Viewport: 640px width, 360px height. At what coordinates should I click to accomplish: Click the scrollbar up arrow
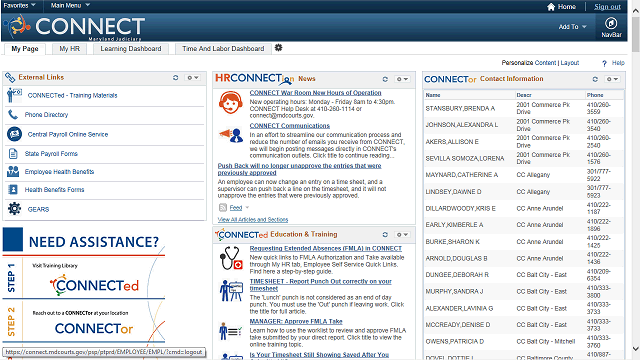[x=636, y=11]
